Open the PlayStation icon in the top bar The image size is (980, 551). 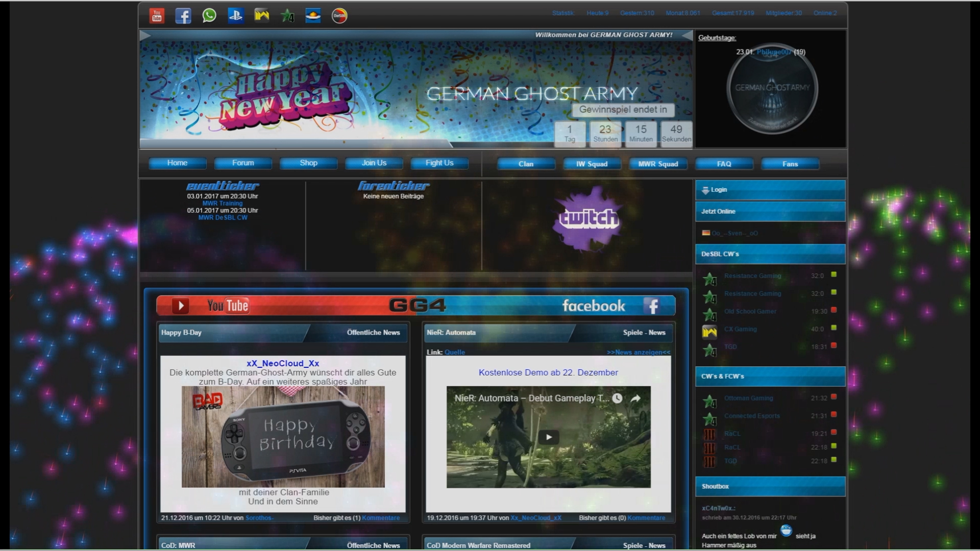(x=235, y=16)
